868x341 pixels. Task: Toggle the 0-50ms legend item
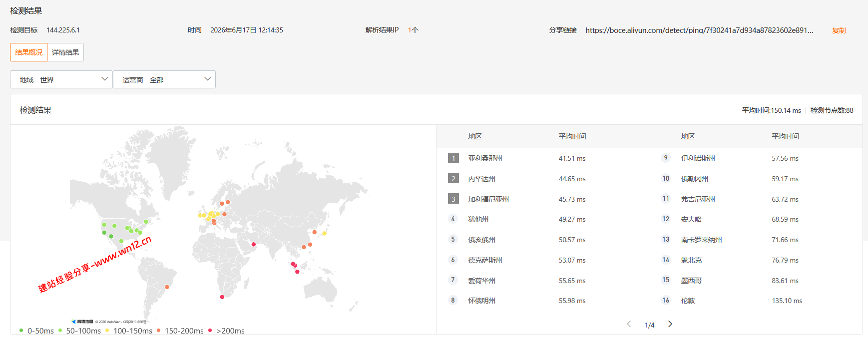pyautogui.click(x=36, y=331)
